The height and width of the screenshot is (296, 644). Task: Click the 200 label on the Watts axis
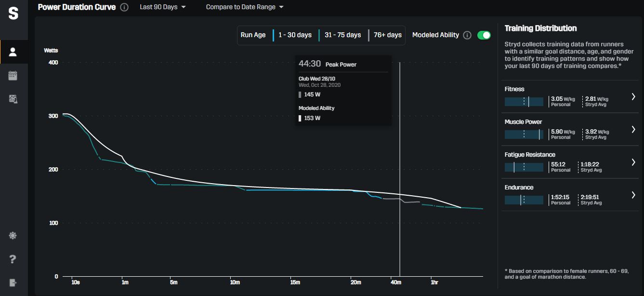point(53,170)
